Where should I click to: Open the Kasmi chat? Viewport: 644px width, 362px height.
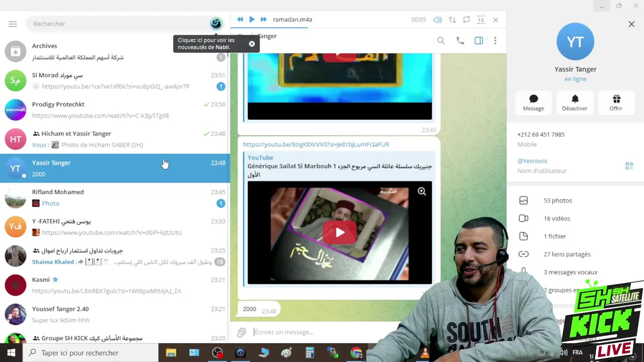(x=115, y=285)
